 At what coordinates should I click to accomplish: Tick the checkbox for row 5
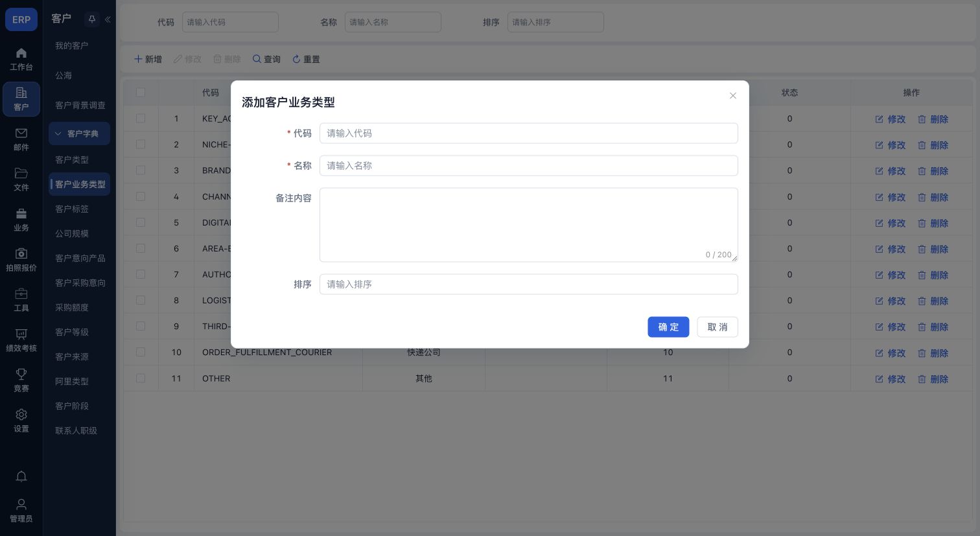(x=141, y=222)
